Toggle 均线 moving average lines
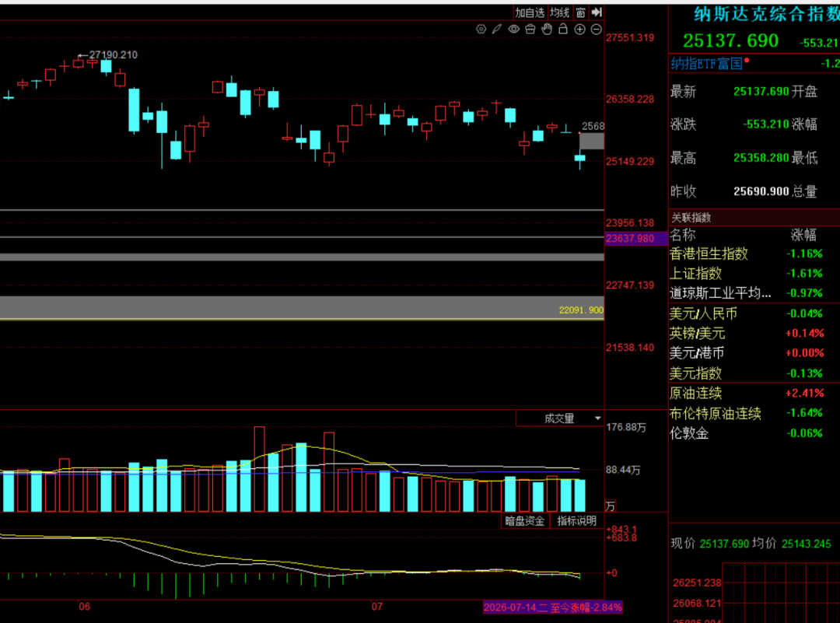Viewport: 840px width, 623px height. coord(560,12)
